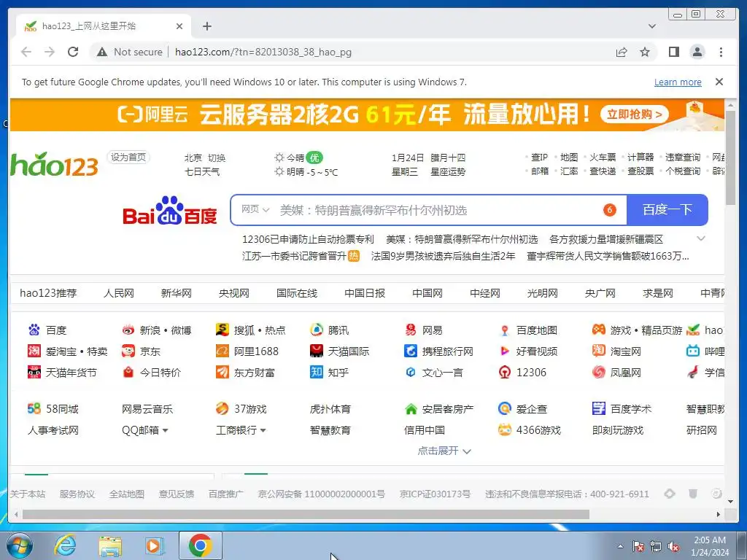The height and width of the screenshot is (560, 747).
Task: Open the Chrome profile avatar icon
Action: [x=697, y=52]
